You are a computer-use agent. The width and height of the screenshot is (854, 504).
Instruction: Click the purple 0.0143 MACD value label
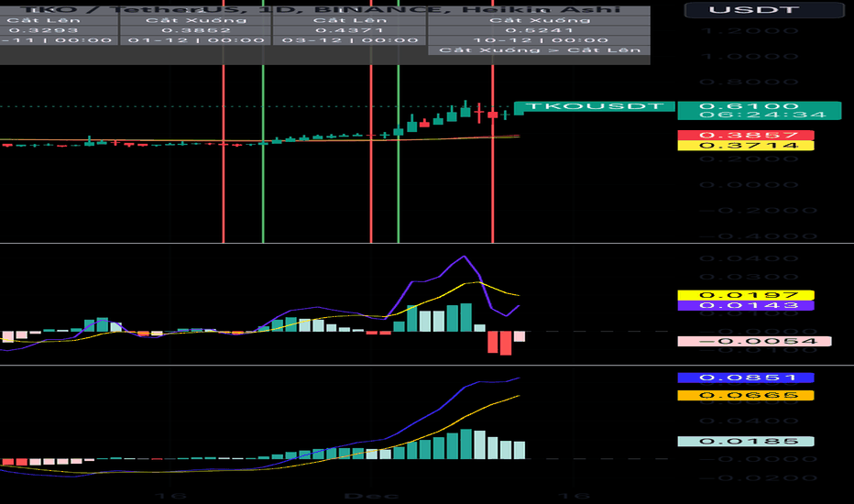click(x=746, y=305)
